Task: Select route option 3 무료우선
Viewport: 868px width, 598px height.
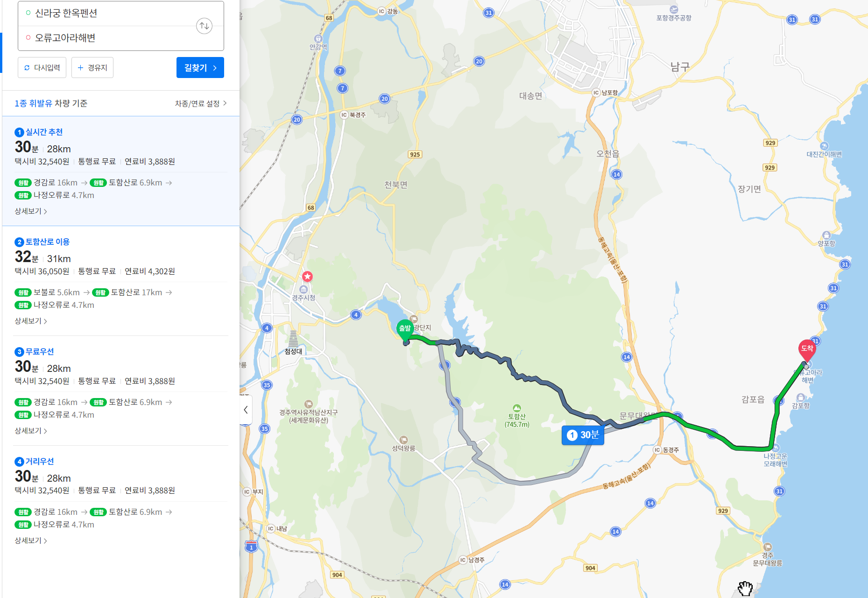Action: click(x=121, y=391)
